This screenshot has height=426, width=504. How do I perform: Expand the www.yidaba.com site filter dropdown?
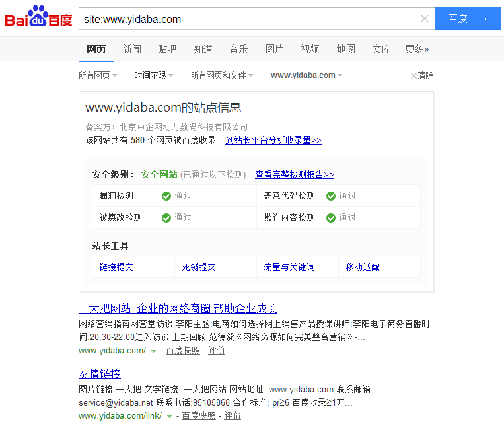[306, 75]
